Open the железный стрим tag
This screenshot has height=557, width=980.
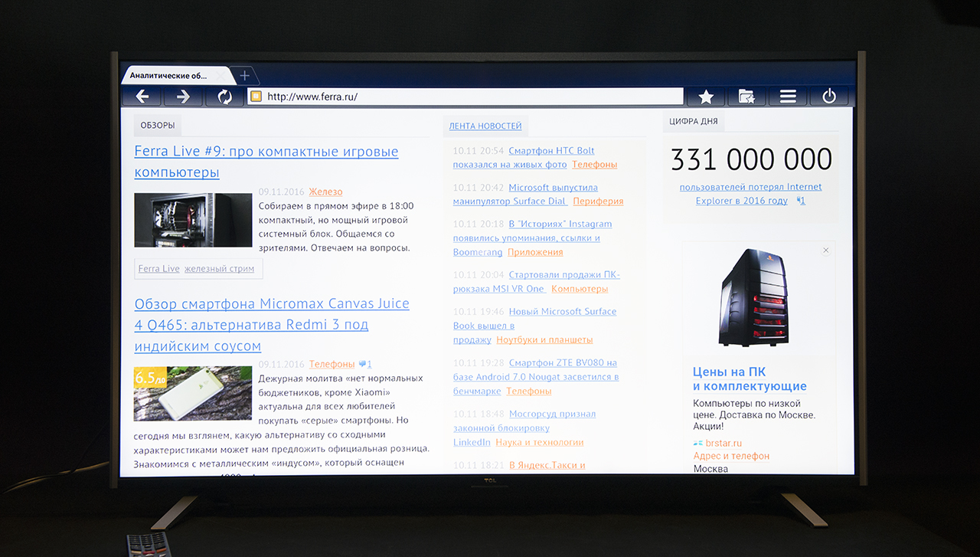click(x=220, y=269)
